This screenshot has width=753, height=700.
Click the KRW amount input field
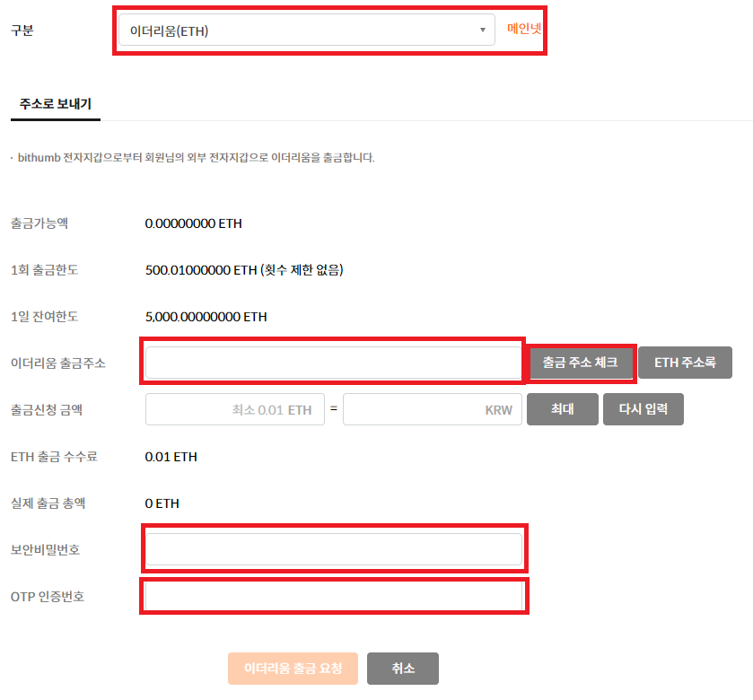click(x=433, y=409)
